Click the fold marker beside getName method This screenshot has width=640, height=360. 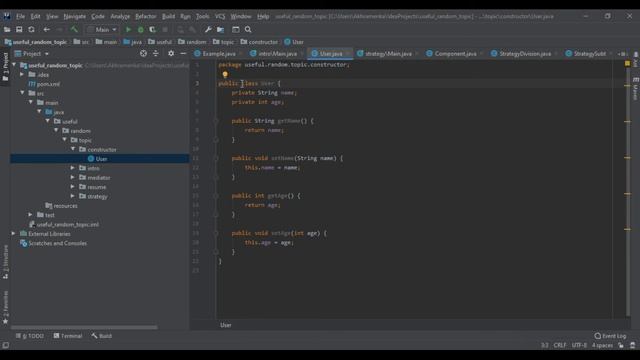tap(216, 121)
